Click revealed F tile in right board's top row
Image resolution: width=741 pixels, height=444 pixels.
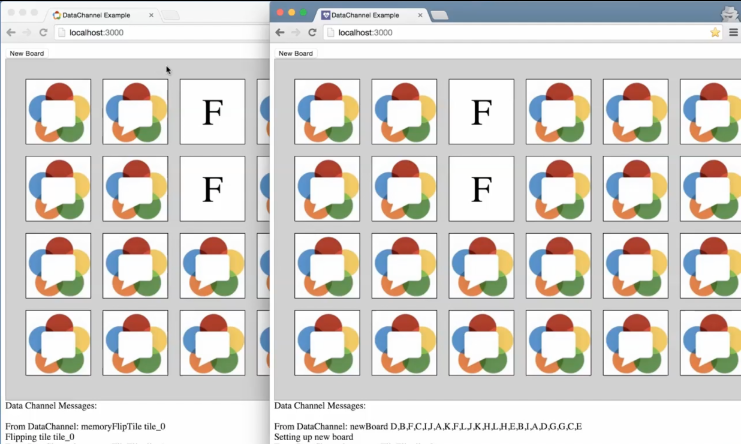481,112
